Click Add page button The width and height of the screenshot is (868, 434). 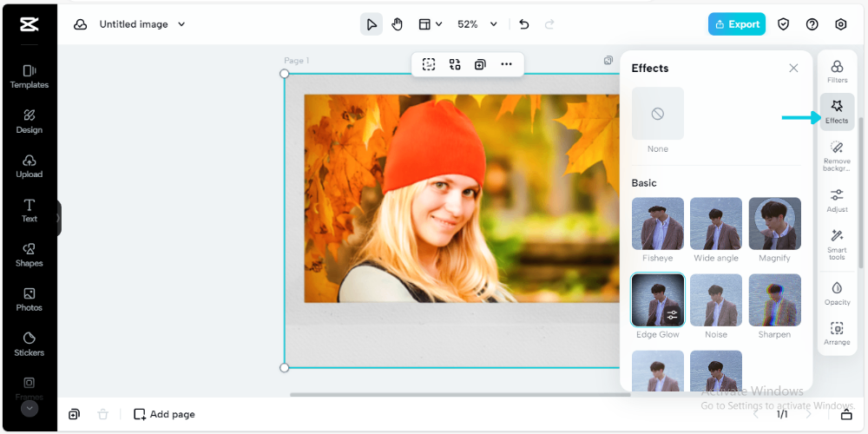point(164,414)
